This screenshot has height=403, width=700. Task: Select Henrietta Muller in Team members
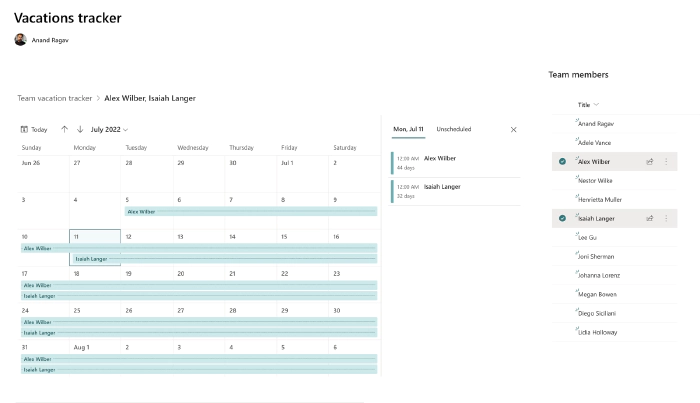[600, 199]
